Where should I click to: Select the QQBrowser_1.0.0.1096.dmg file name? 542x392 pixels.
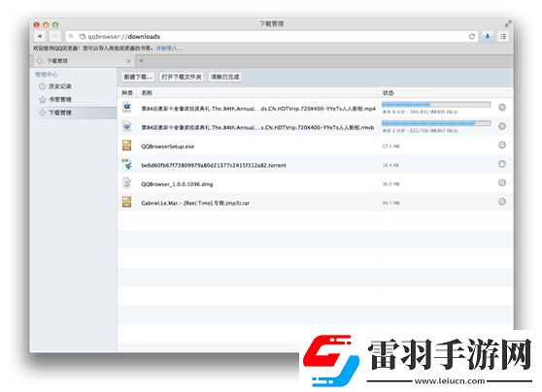[x=177, y=184]
